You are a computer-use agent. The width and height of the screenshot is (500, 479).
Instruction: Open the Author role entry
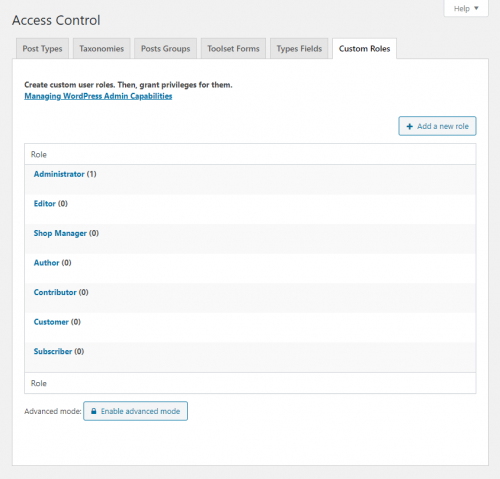coord(46,263)
